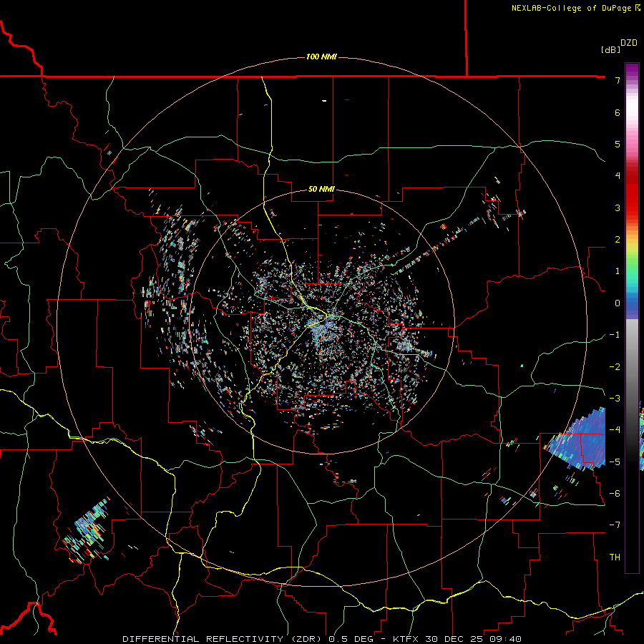The image size is (644, 644).
Task: Click the colorbar tick label 7
Action: [x=618, y=80]
